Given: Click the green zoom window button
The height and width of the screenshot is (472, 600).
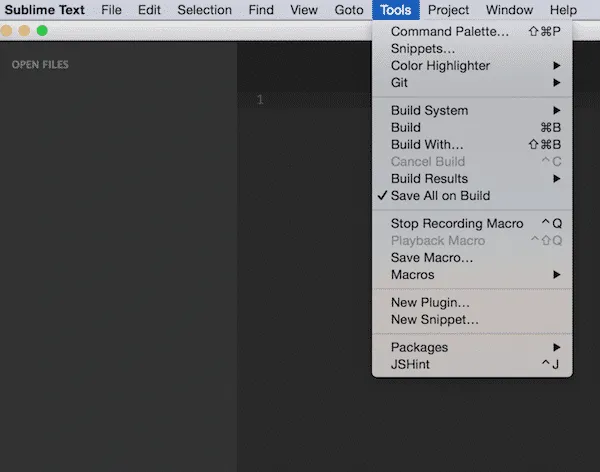Looking at the screenshot, I should (42, 30).
